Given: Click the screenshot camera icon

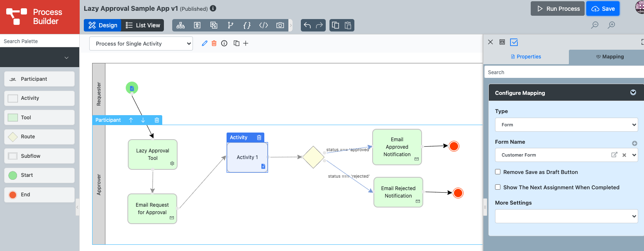Looking at the screenshot, I should click(x=280, y=25).
